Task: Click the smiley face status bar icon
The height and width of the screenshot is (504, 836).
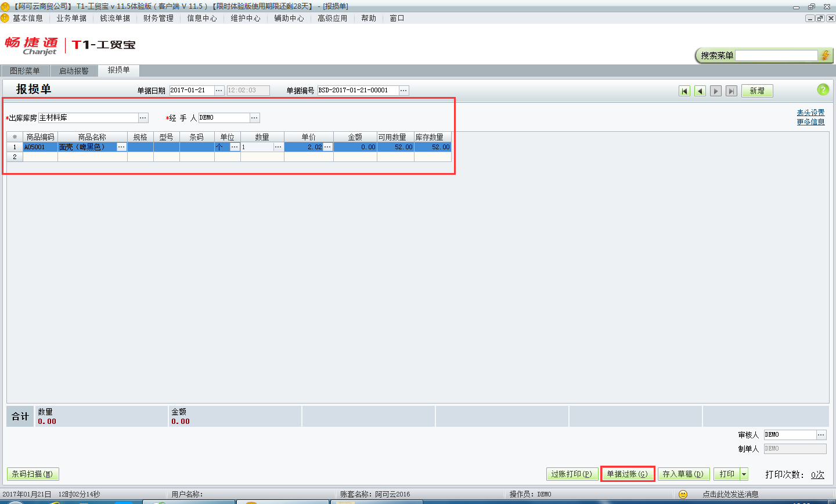Action: click(x=683, y=494)
